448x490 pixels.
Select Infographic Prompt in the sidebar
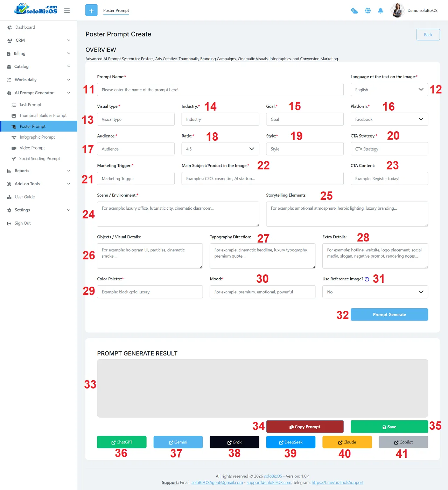tap(37, 137)
